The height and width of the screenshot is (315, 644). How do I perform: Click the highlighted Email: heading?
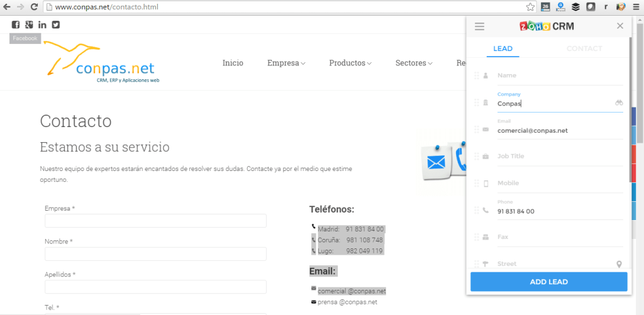tap(323, 271)
